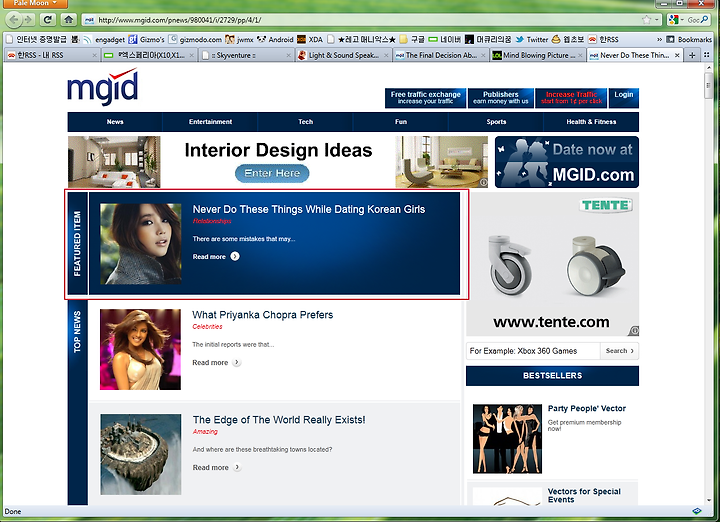The width and height of the screenshot is (720, 522).
Task: Close the Never Do These Thin tab
Action: (677, 55)
